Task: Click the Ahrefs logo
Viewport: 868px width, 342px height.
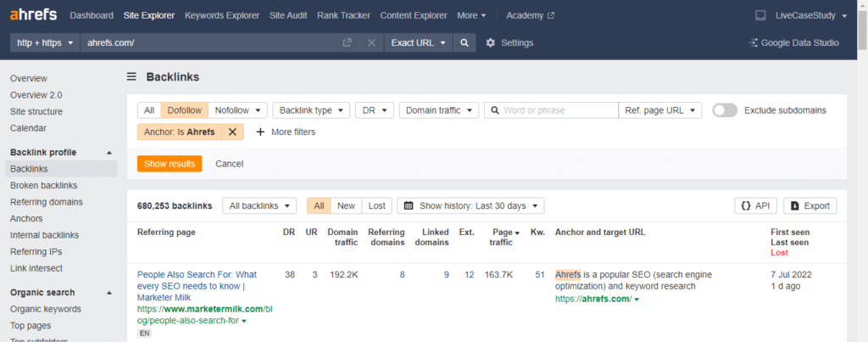Action: point(33,15)
